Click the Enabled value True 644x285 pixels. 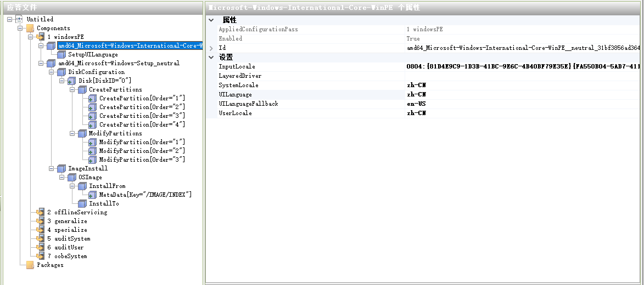coord(413,38)
